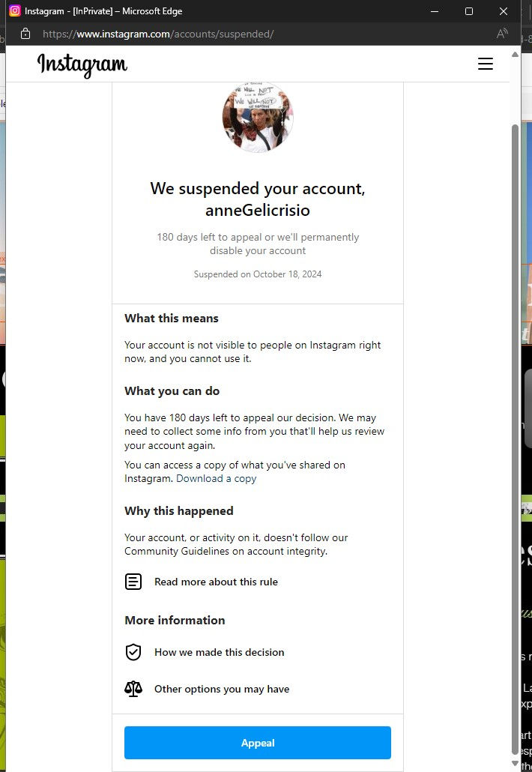This screenshot has width=532, height=772.
Task: Click the Instagram logo
Action: click(82, 65)
